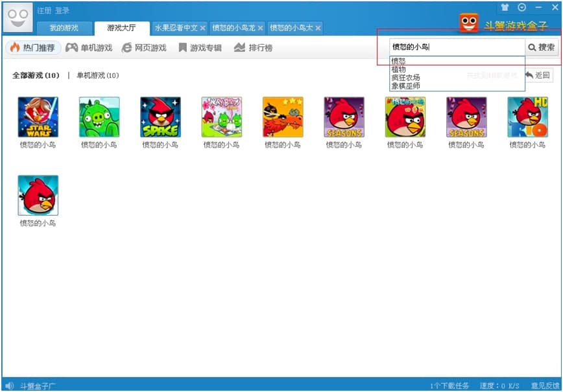Click the 愤怒的小鸟 title under Star Wars icon
The height and width of the screenshot is (392, 563).
coord(38,145)
